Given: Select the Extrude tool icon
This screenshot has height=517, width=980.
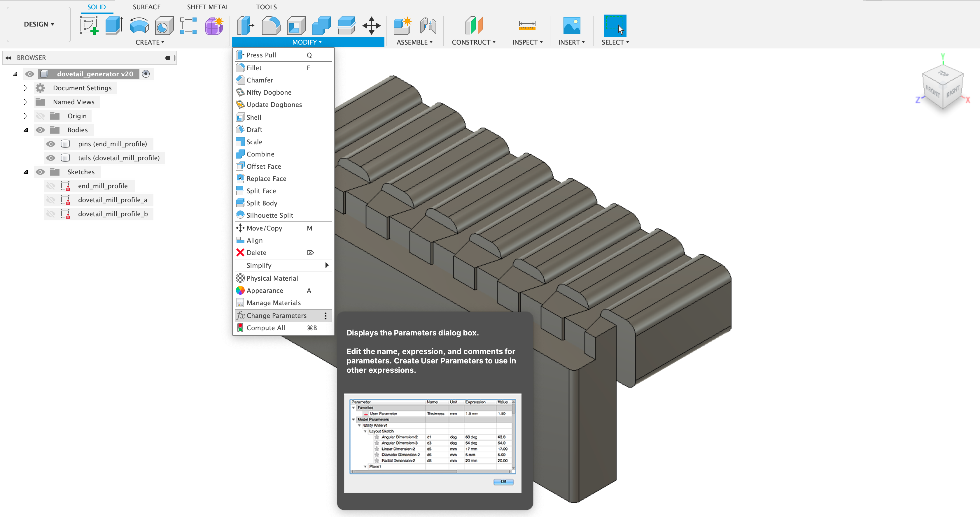Looking at the screenshot, I should pyautogui.click(x=114, y=26).
